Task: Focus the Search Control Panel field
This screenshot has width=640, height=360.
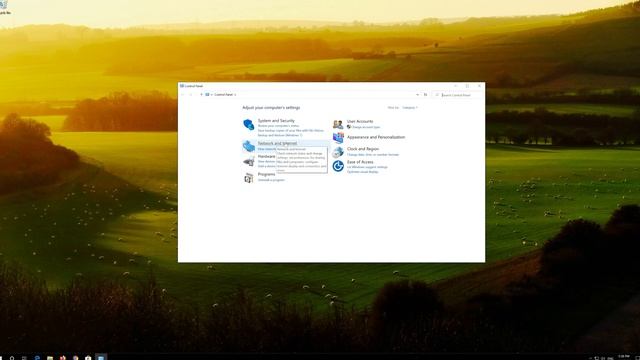Action: pyautogui.click(x=457, y=95)
